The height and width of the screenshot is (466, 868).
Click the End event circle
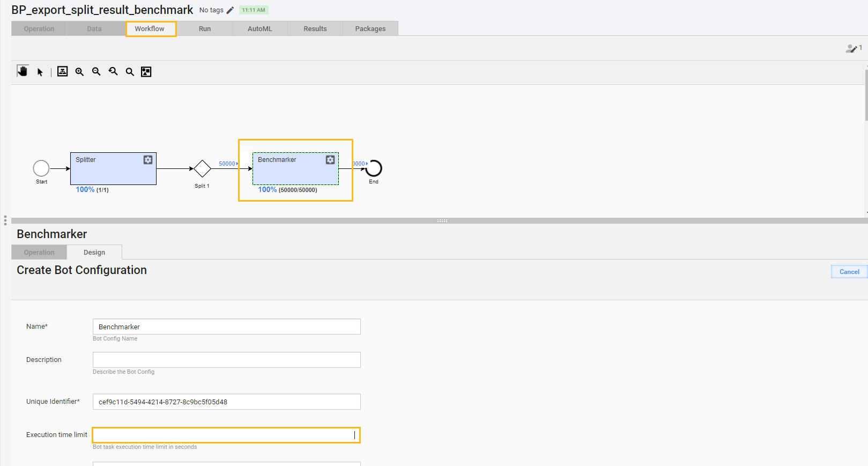pyautogui.click(x=374, y=168)
